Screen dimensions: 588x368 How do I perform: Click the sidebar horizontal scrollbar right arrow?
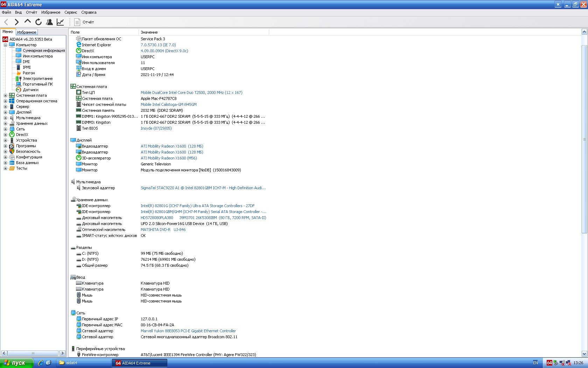[x=63, y=353]
